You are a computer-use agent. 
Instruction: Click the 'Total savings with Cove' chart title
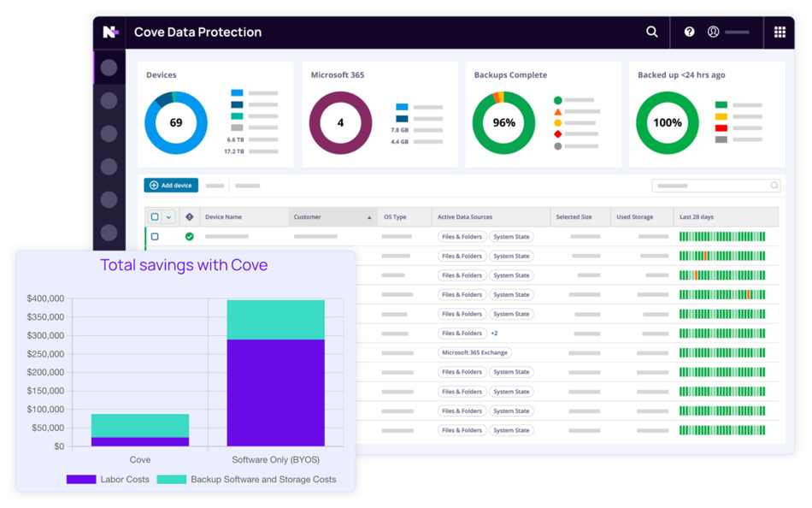pyautogui.click(x=184, y=265)
